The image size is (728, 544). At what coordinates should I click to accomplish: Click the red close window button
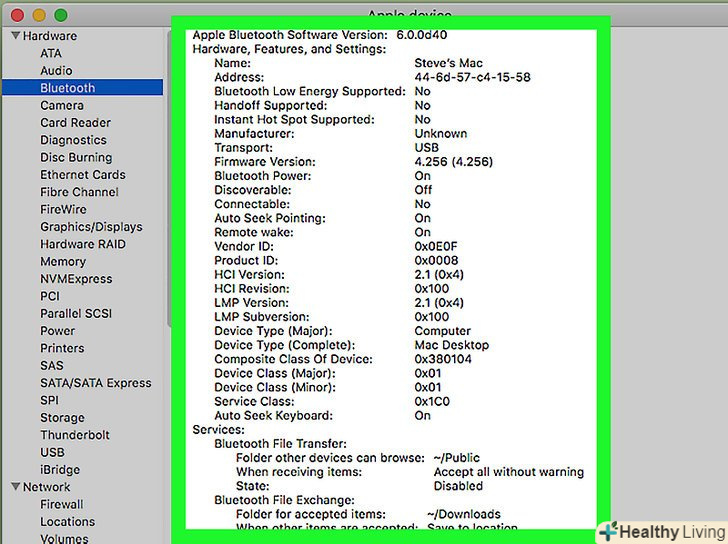point(17,15)
